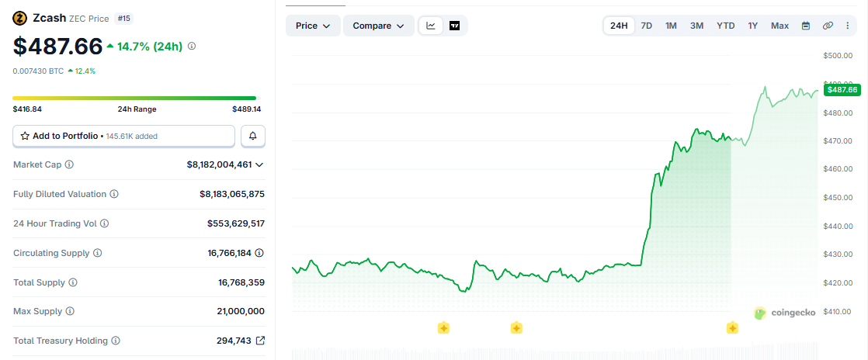Expand the Market Cap details chevron
This screenshot has height=360, width=868.
[259, 164]
